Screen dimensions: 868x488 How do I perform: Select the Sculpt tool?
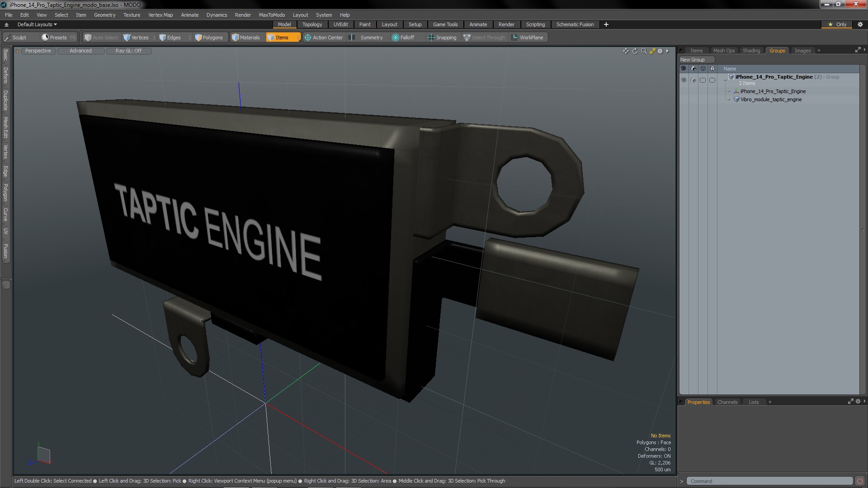click(16, 38)
